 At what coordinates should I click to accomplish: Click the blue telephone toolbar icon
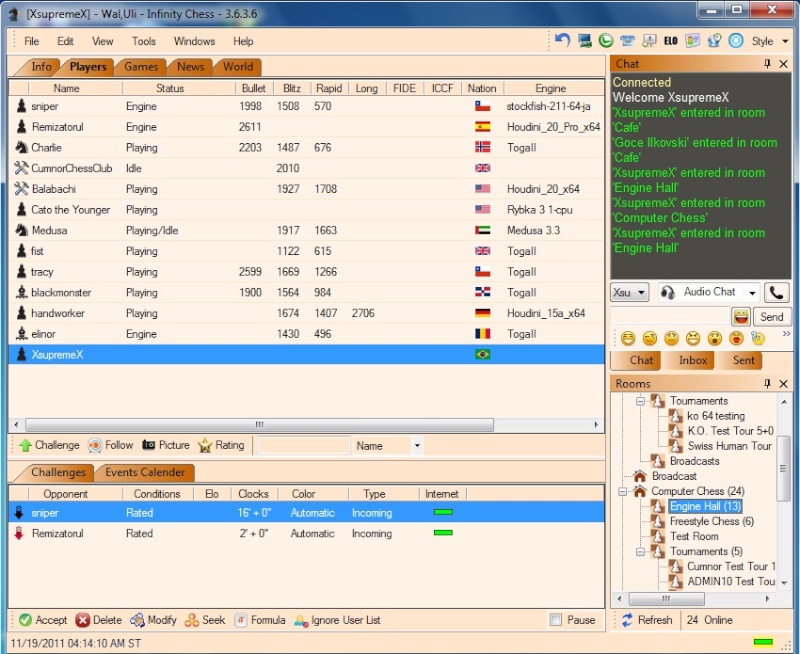point(628,41)
